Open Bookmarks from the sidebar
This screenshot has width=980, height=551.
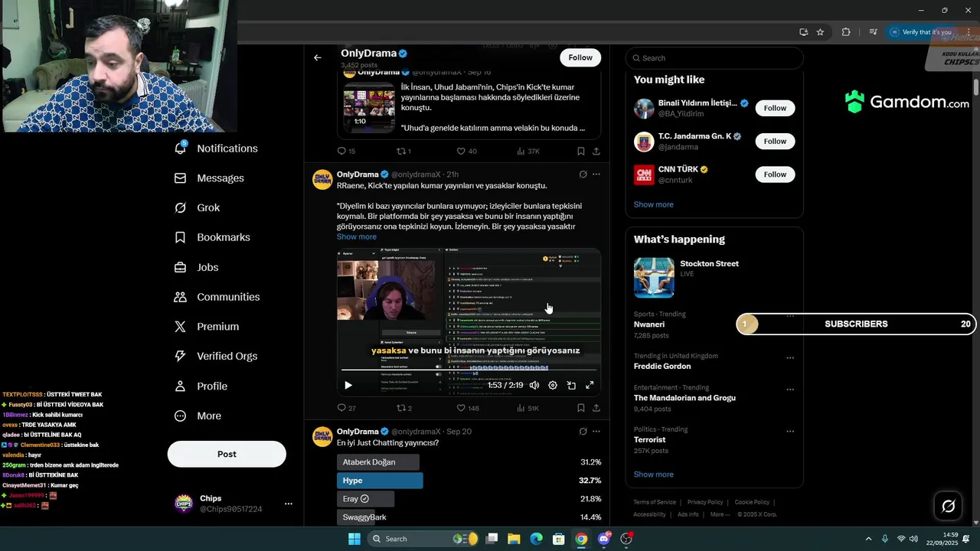click(213, 237)
